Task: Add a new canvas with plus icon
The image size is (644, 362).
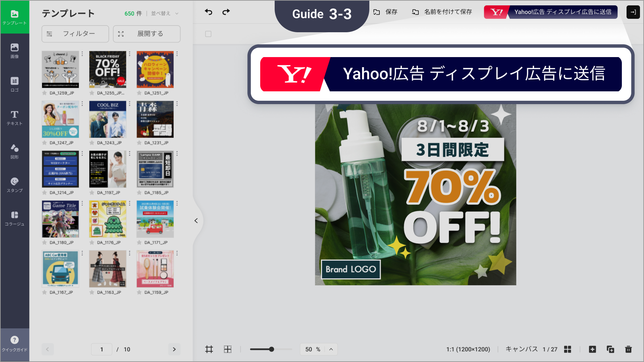Action: pyautogui.click(x=592, y=349)
